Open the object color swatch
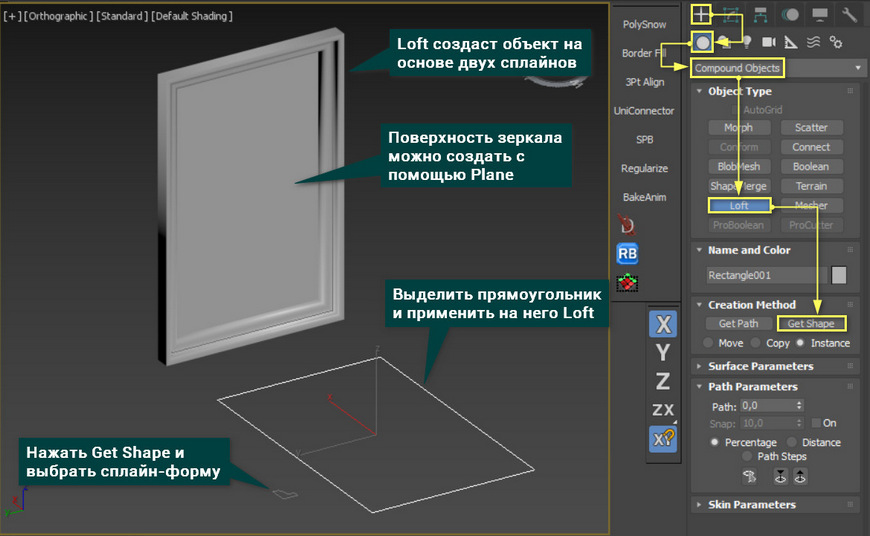Viewport: 870px width, 536px height. [839, 275]
